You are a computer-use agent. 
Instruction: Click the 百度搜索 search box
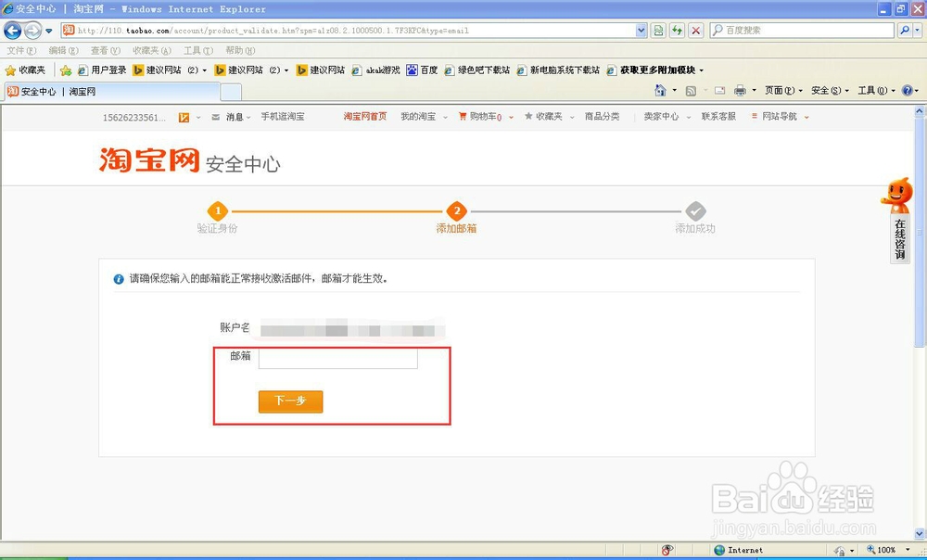[x=802, y=31]
